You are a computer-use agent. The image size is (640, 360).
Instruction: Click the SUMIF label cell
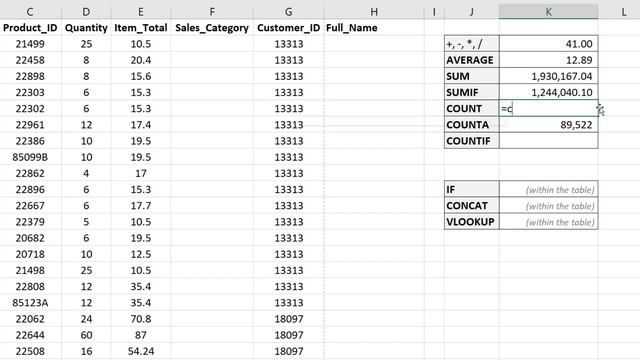(471, 92)
